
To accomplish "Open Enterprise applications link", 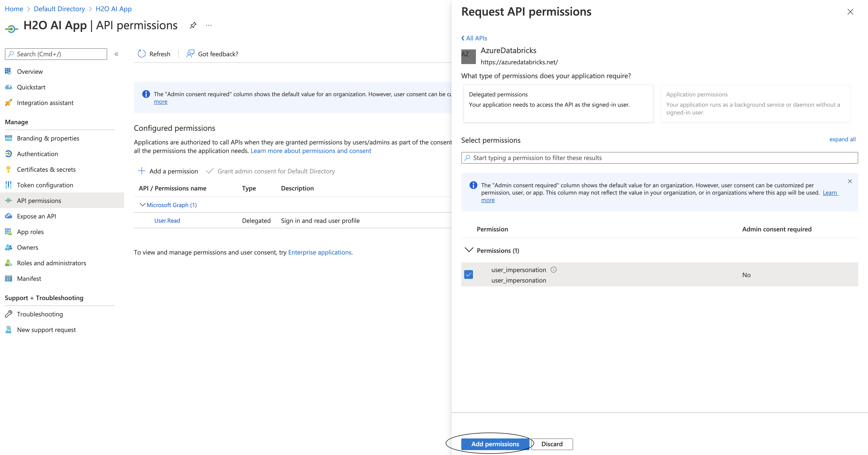I will click(320, 252).
